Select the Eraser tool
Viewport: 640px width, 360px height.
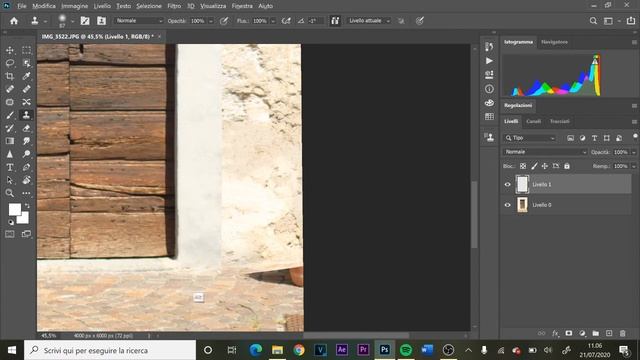click(27, 128)
